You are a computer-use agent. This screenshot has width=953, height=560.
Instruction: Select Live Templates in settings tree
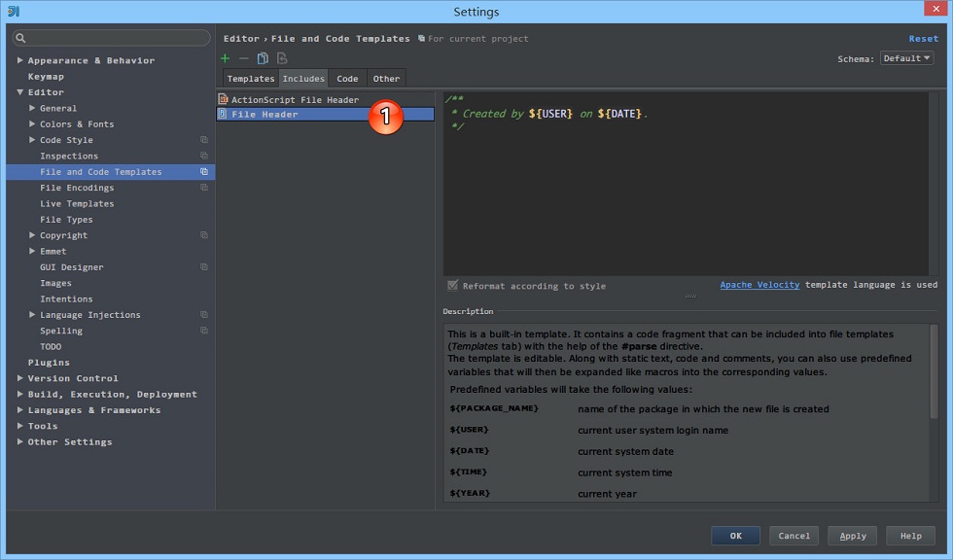[x=77, y=203]
